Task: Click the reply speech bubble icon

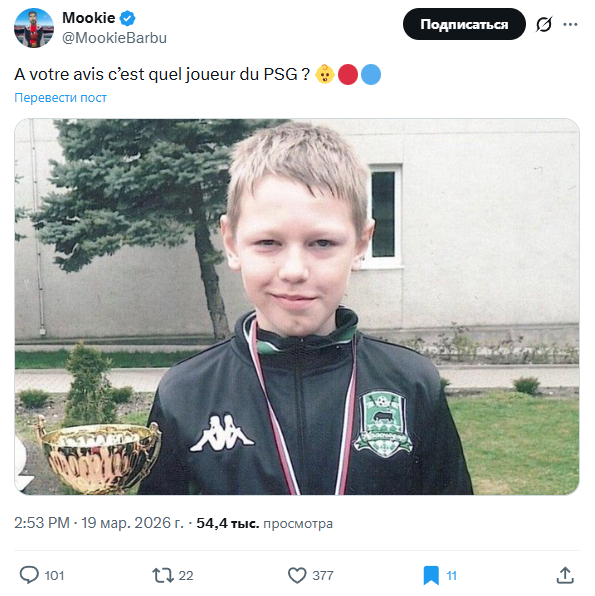Action: click(29, 575)
